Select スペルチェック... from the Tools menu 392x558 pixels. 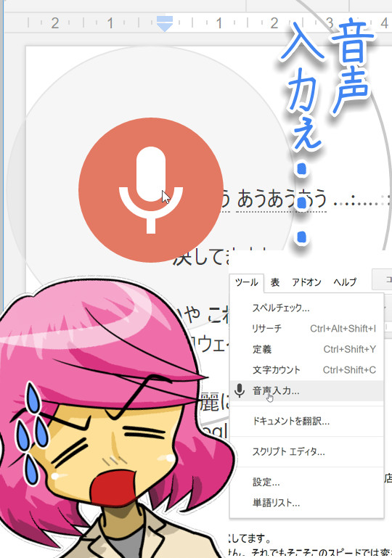coord(306,308)
